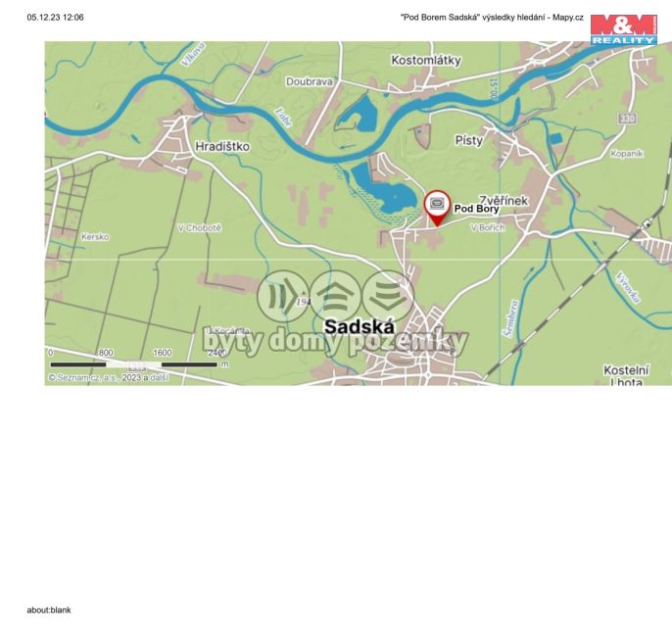
Task: Click the Sadská town label
Action: click(x=359, y=326)
